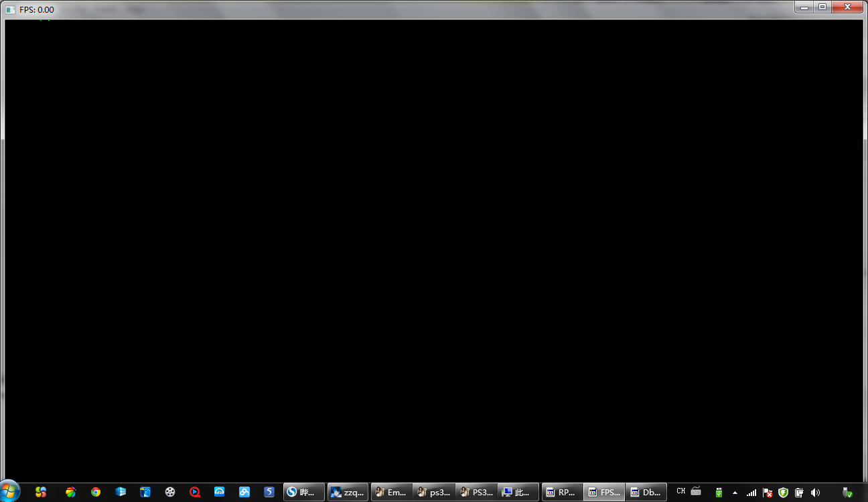Switch to the 'Em...' taskbar window

pos(392,492)
